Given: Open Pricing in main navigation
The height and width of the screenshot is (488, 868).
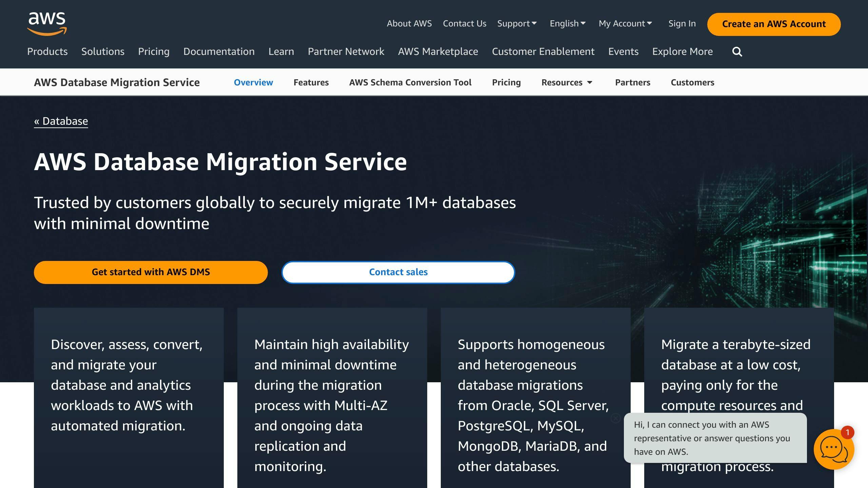Looking at the screenshot, I should [154, 52].
